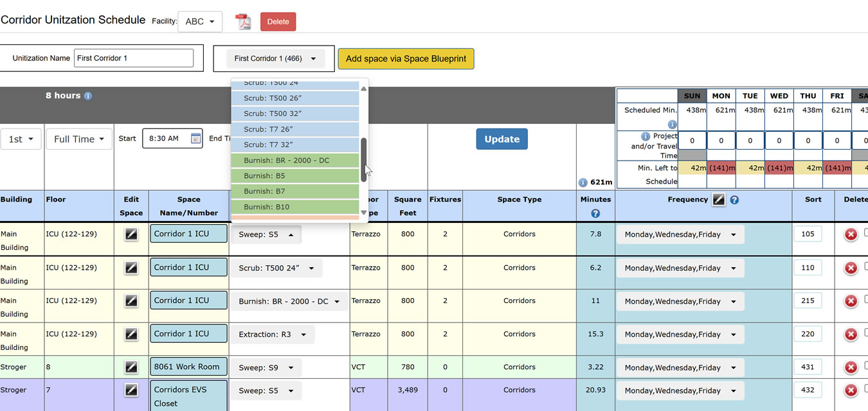Click the edit pencil for the first Corridor 1 ICU row
Screen dimensions: 868x411
(131, 234)
